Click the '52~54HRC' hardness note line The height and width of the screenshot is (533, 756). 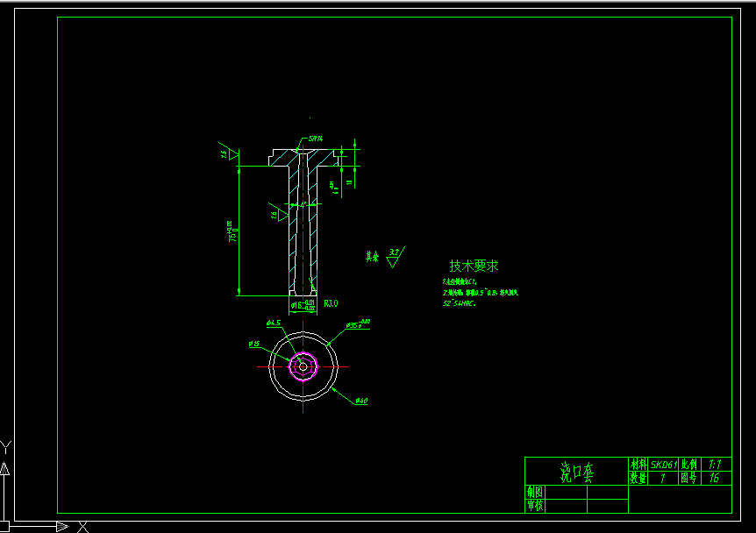click(x=459, y=303)
